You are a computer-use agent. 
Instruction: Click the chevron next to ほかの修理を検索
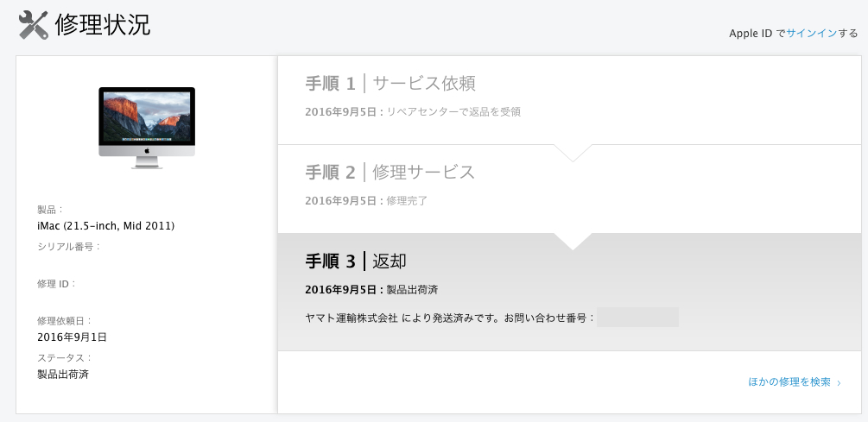[x=839, y=382]
